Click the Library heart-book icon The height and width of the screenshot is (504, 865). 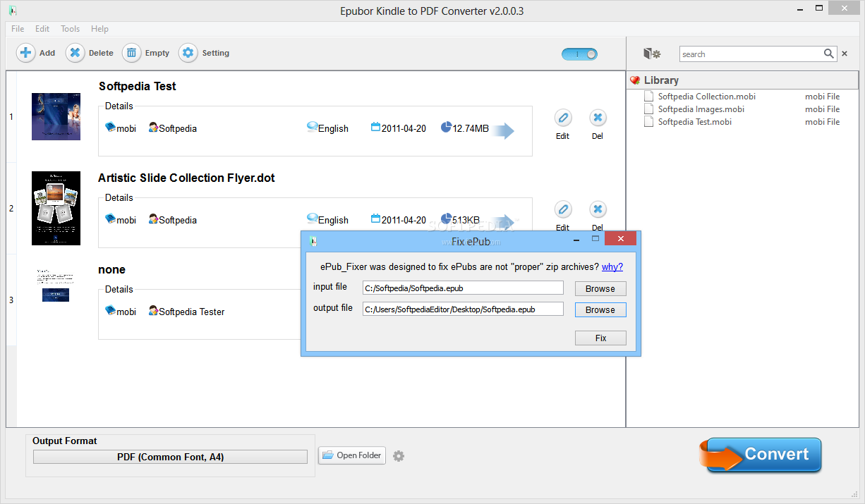(x=635, y=80)
